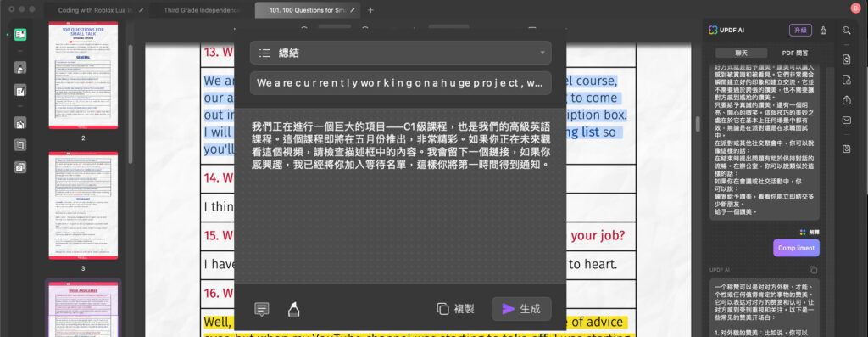Click the highlighter icon in the summary popup
The image size is (868, 337).
click(294, 309)
